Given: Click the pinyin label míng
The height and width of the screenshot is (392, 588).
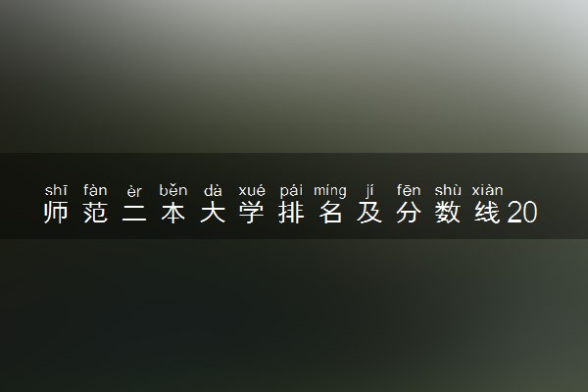Looking at the screenshot, I should 330,191.
